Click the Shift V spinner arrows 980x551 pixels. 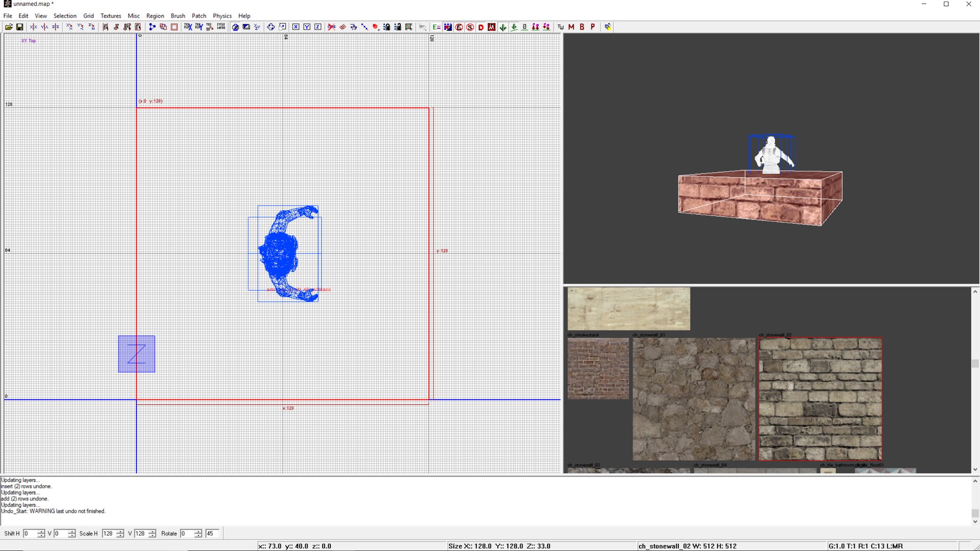72,534
